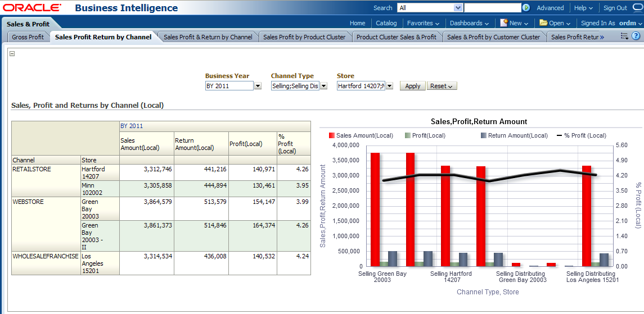Click the Open folder icon
The width and height of the screenshot is (644, 314).
point(543,23)
